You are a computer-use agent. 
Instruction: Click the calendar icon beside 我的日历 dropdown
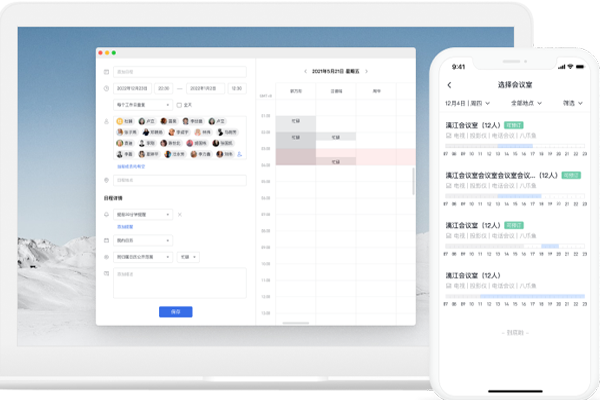106,240
